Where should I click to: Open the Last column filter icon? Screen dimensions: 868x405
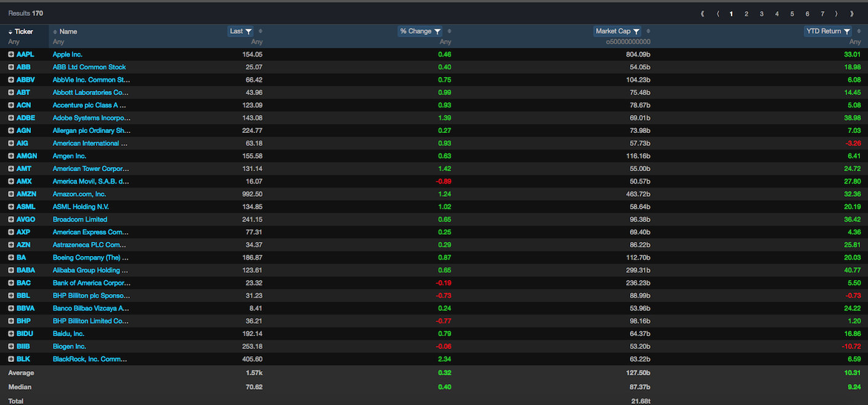click(x=249, y=31)
